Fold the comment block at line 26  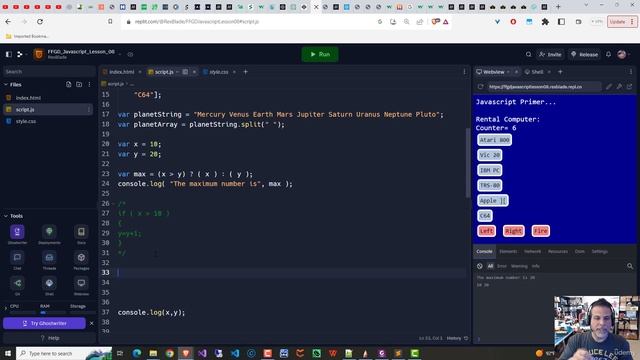(113, 204)
